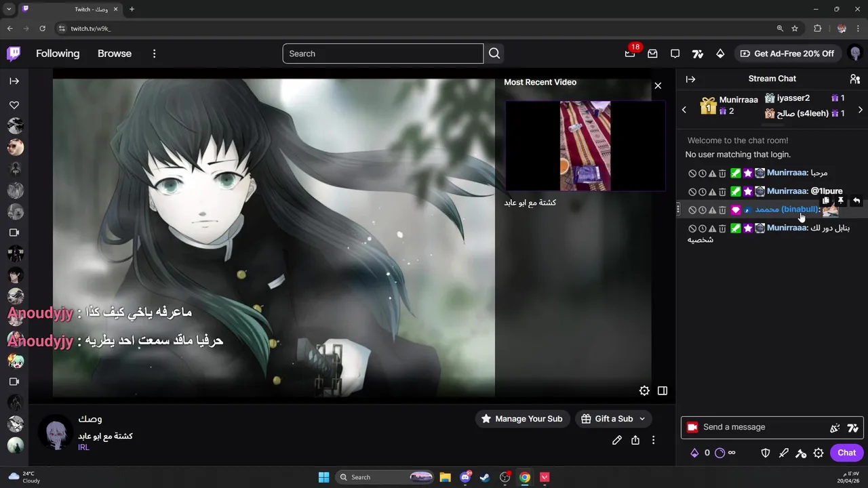The width and height of the screenshot is (868, 488).
Task: Delete the Munirraaa مرحبا message
Action: coord(722,174)
